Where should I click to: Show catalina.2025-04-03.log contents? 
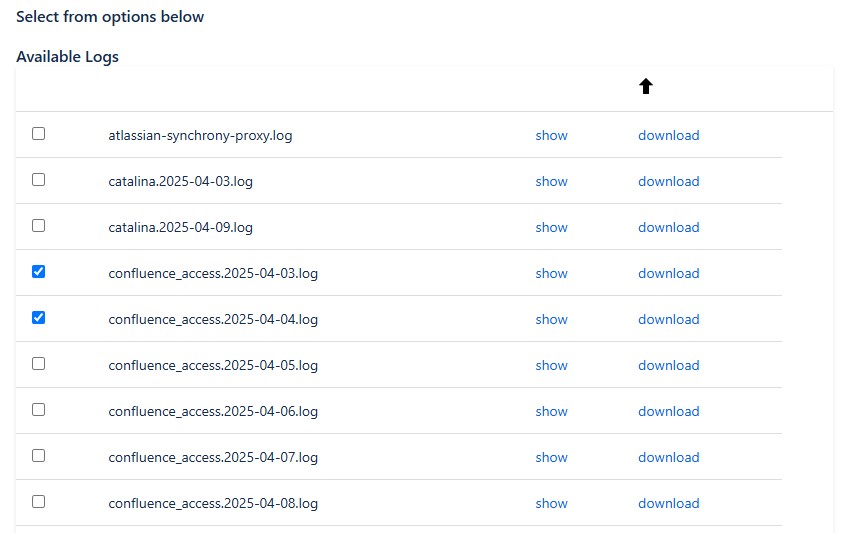tap(551, 181)
